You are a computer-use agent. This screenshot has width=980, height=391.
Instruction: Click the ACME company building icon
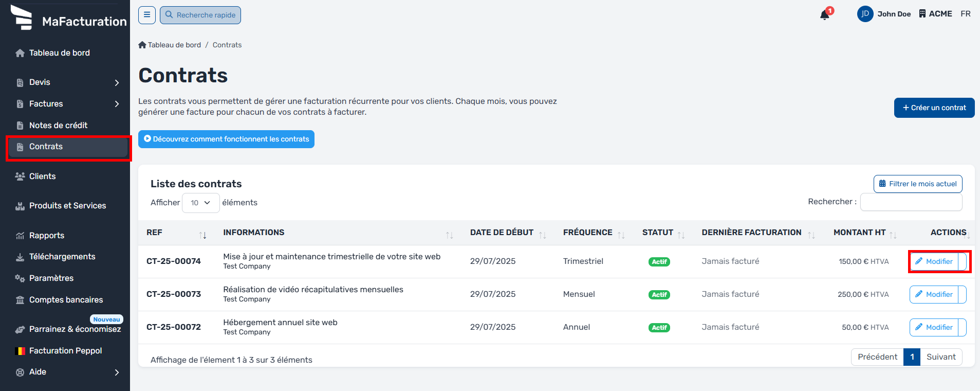pyautogui.click(x=922, y=14)
